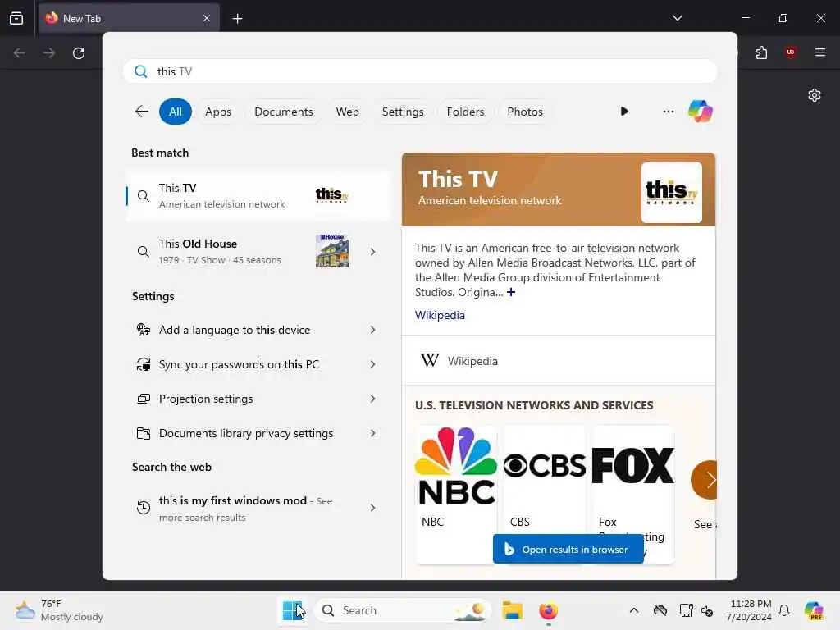Open the NBC network card
Viewport: 840px width, 630px height.
tap(456, 495)
